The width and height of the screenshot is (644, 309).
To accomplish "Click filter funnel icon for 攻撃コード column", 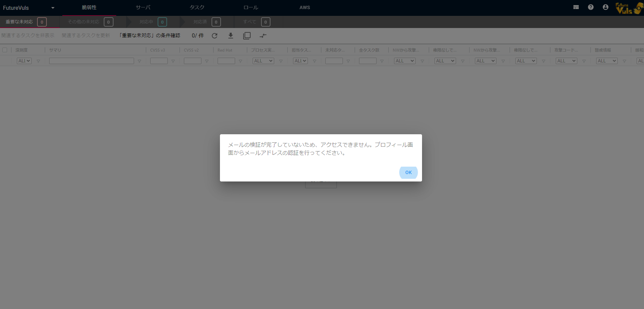I will point(584,61).
